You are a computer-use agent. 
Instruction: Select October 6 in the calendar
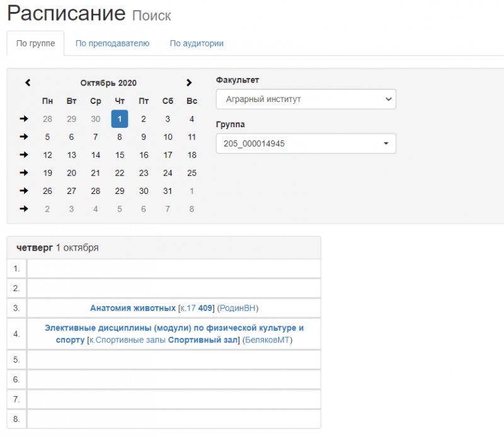pos(71,137)
